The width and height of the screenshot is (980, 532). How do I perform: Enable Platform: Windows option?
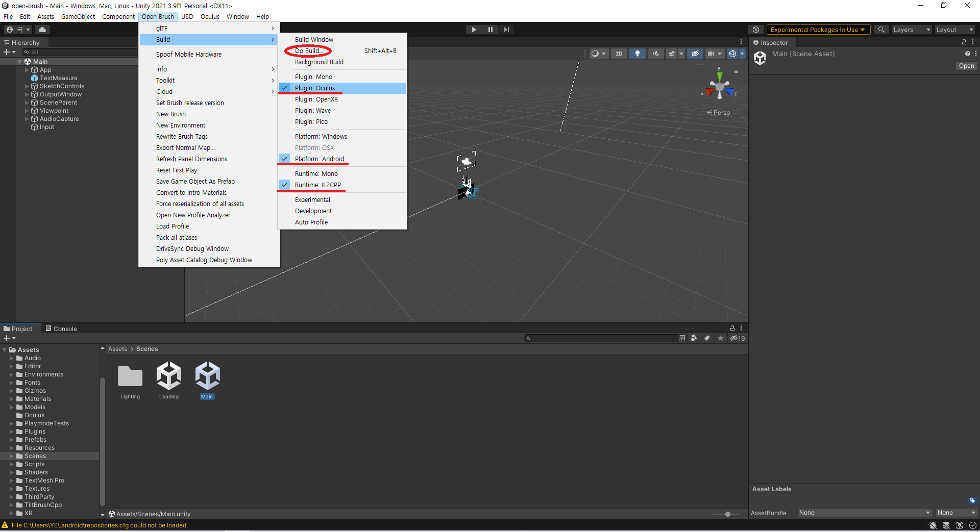coord(342,137)
